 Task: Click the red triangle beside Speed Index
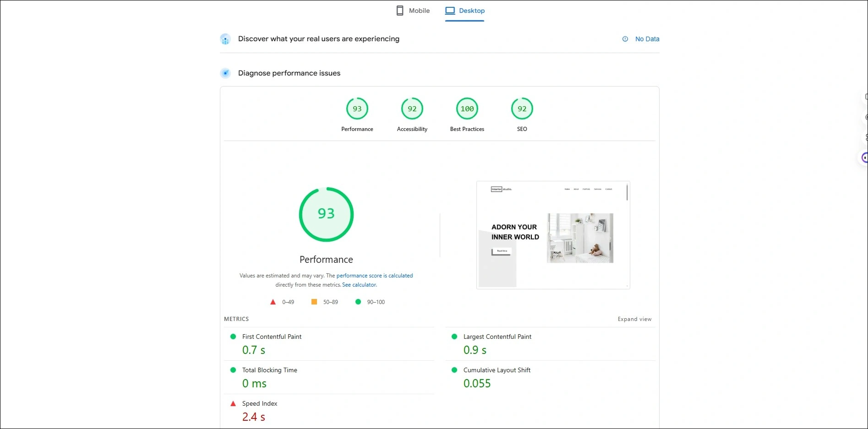233,403
